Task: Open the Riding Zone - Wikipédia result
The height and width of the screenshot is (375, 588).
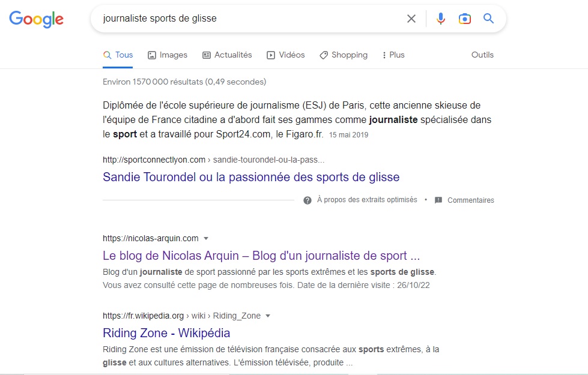Action: tap(166, 333)
